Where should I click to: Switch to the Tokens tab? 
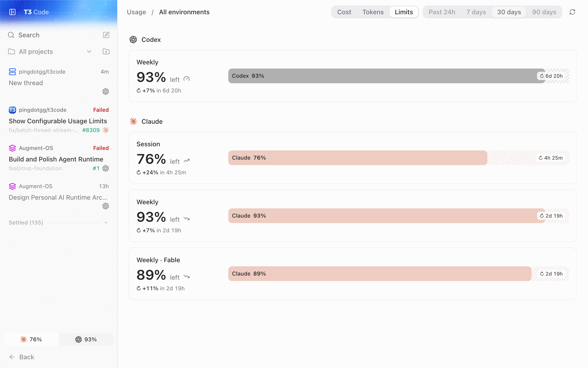click(x=373, y=12)
